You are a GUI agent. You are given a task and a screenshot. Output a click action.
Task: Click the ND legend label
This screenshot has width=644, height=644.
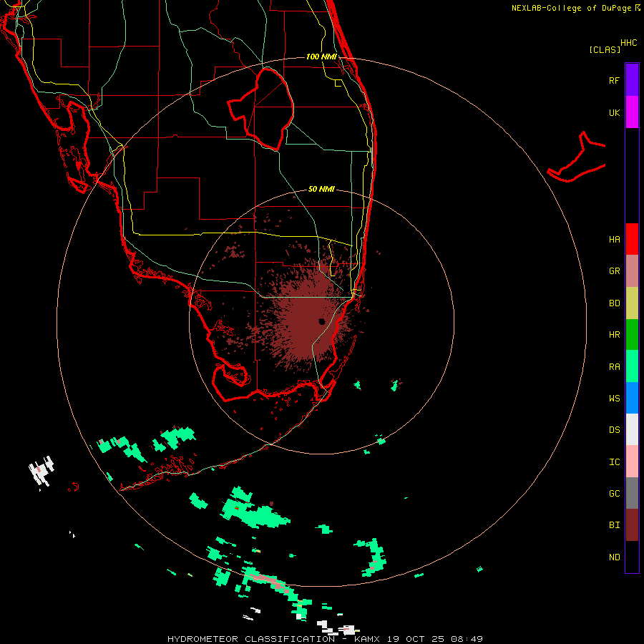pyautogui.click(x=614, y=557)
